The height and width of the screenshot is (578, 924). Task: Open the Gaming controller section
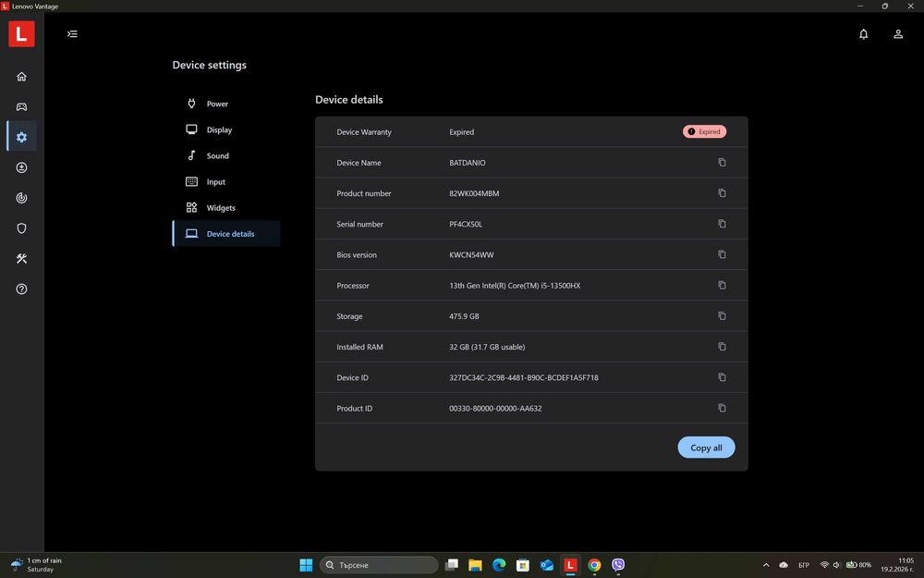pyautogui.click(x=22, y=106)
